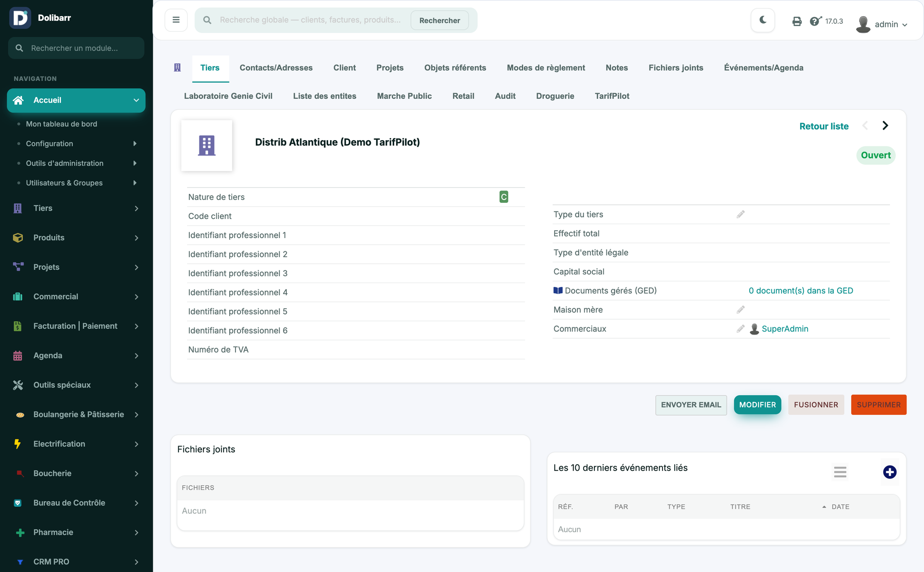The image size is (924, 572).
Task: Click the Outils spéciaux tools icon
Action: [x=18, y=385]
